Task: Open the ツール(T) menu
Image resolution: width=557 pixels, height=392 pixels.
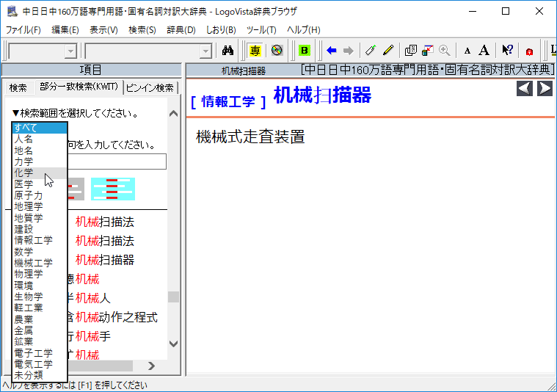Action: pyautogui.click(x=261, y=30)
